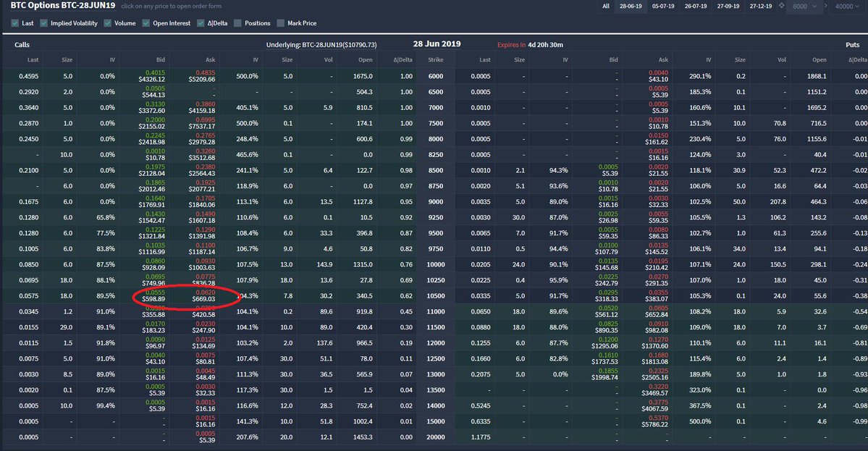Open the maximum strike dropdown showing 40000
Viewport: 868px width, 451px height.
click(848, 6)
